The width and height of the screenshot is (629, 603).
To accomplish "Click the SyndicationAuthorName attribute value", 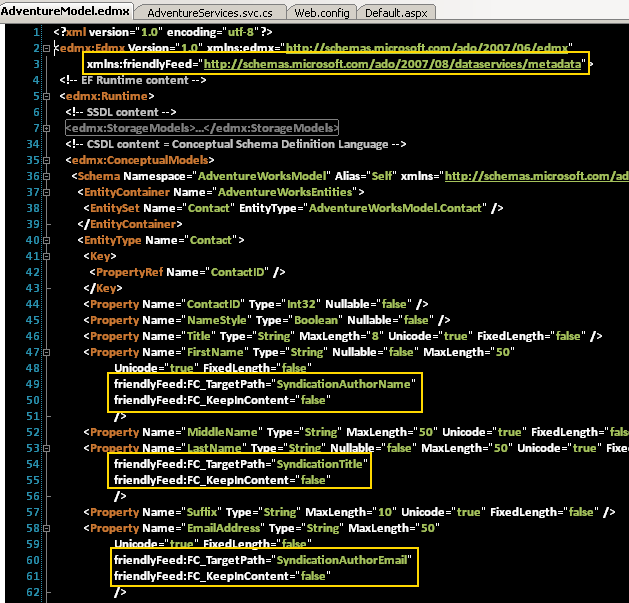I will tap(346, 384).
